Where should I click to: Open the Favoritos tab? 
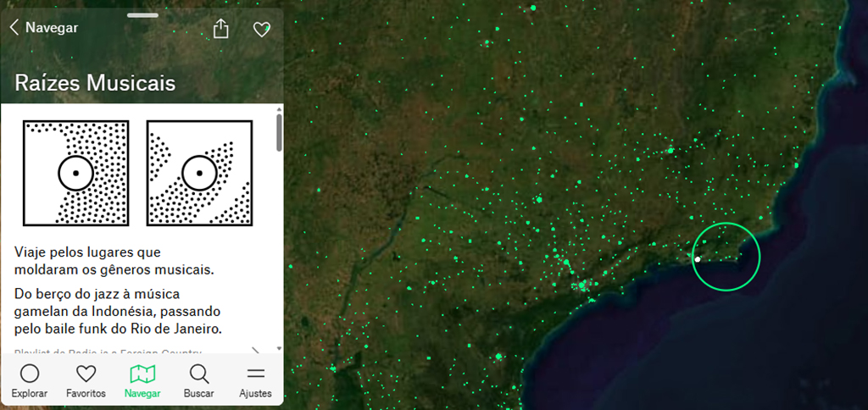pos(86,380)
